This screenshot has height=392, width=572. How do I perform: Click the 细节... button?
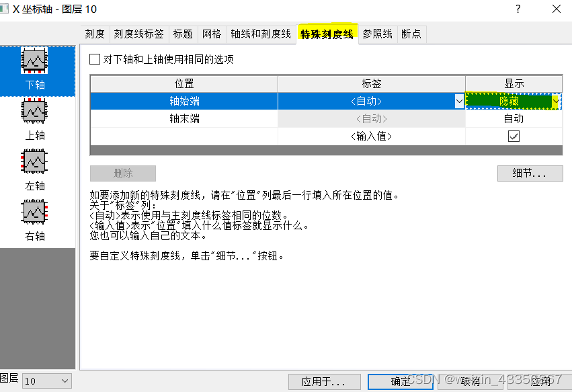[530, 173]
